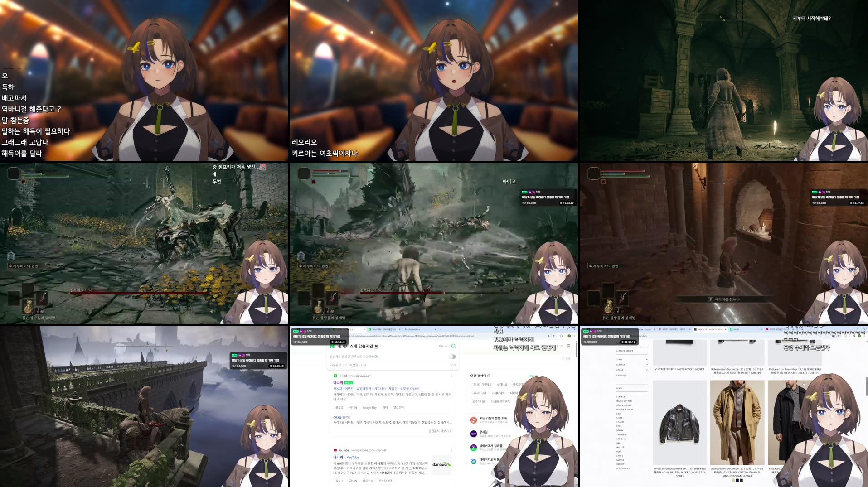Expand the COLOR filter dropdown
The height and width of the screenshot is (487, 868).
[x=647, y=370]
